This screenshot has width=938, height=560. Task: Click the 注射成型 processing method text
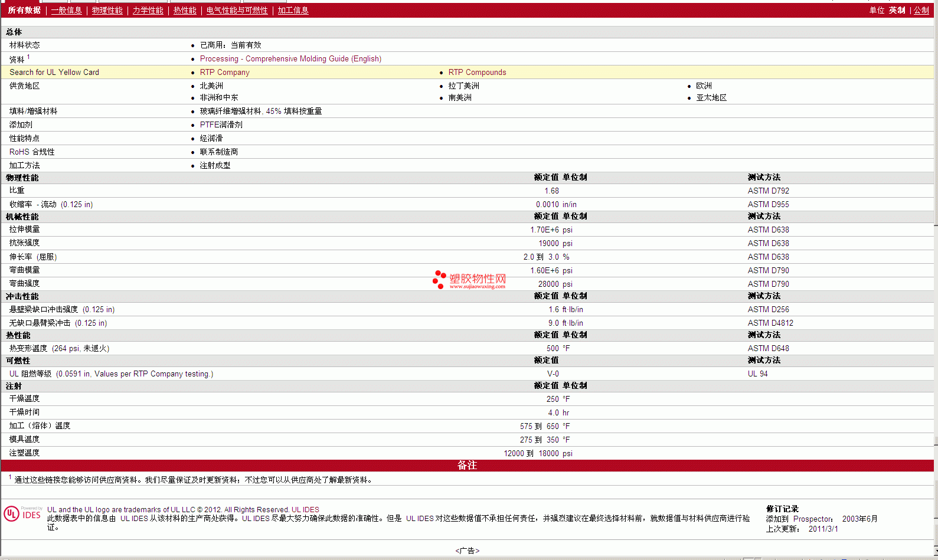215,165
